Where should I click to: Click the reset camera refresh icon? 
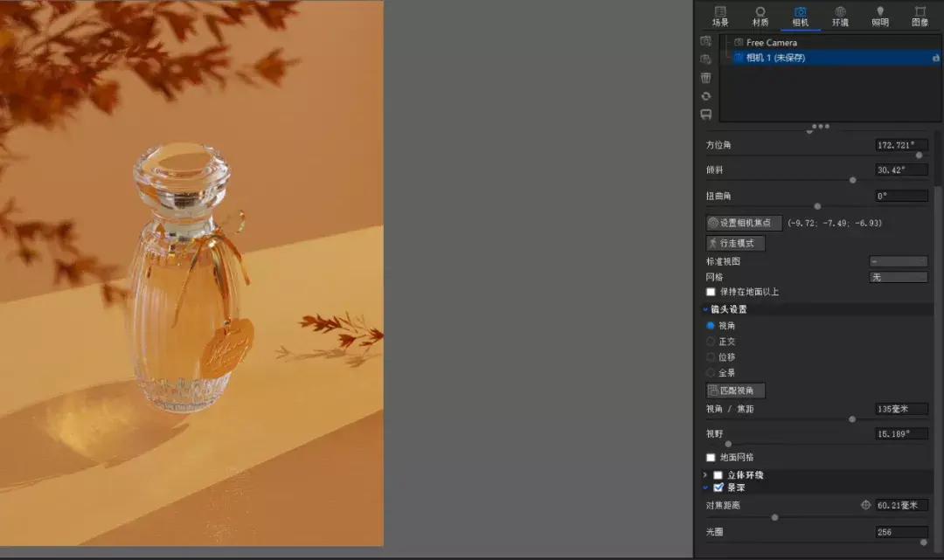[x=705, y=96]
